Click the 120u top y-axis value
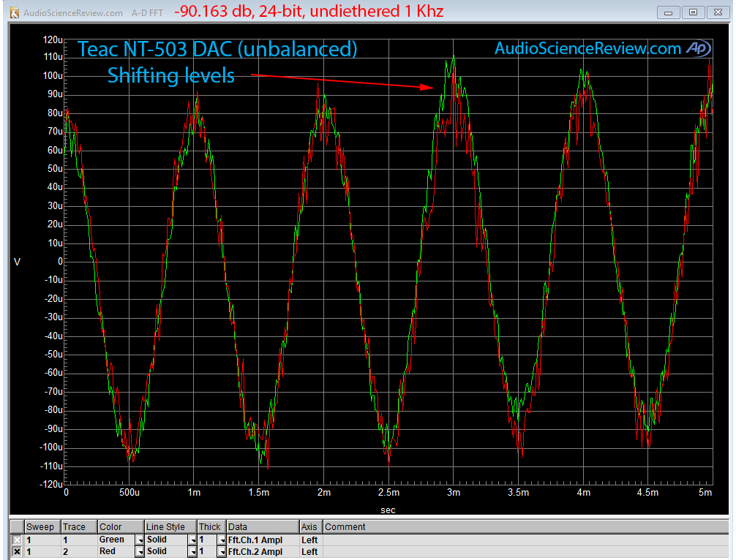 (x=53, y=40)
